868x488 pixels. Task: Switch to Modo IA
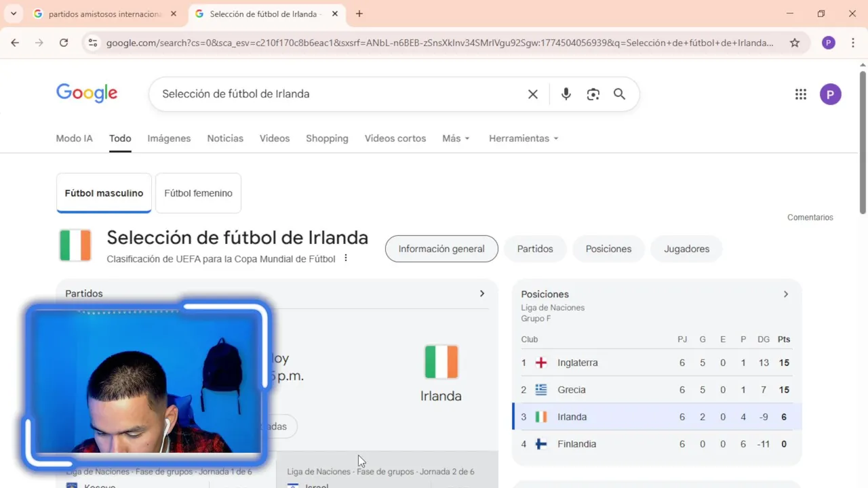point(74,138)
